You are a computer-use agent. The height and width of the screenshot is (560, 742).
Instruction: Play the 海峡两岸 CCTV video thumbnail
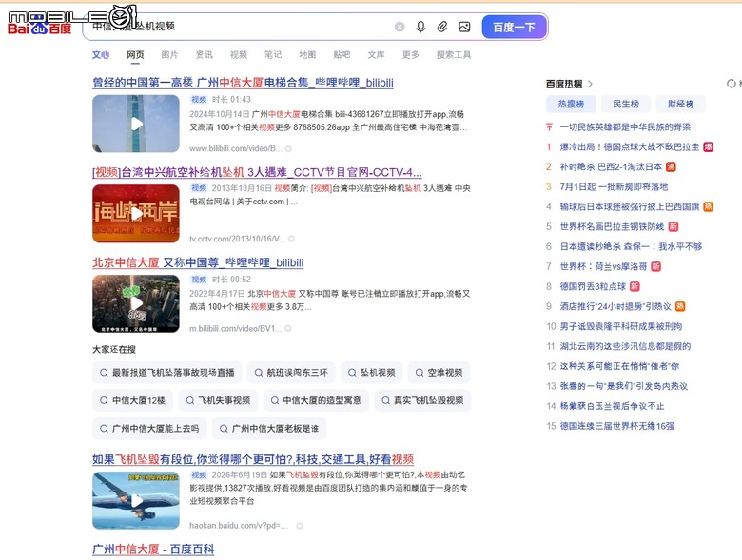pyautogui.click(x=136, y=214)
